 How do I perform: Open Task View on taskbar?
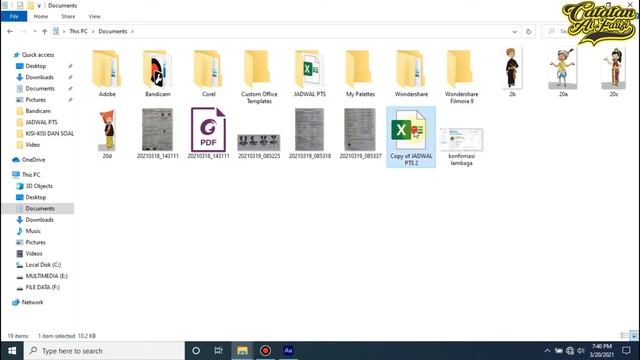coord(219,351)
